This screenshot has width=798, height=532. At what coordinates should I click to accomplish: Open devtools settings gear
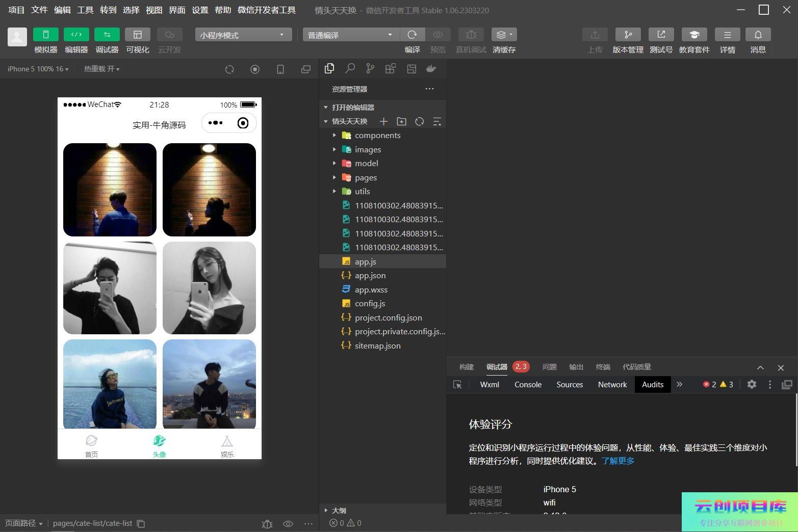[752, 385]
